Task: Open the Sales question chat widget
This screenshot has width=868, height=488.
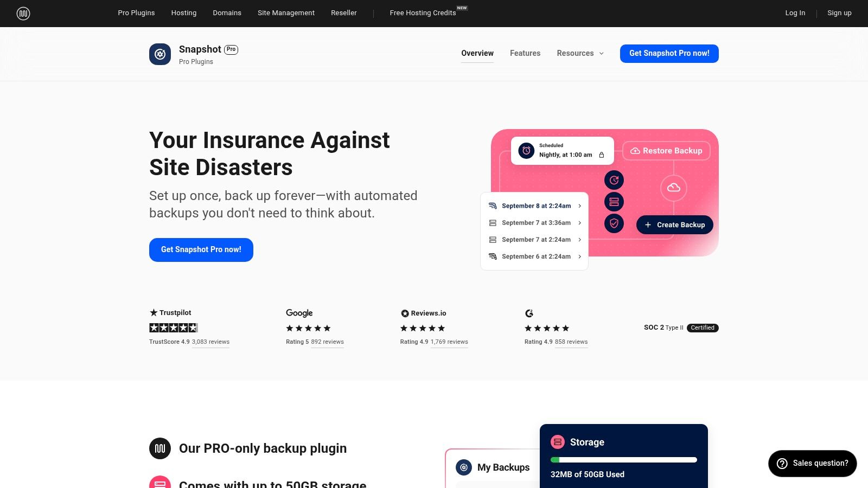Action: pos(812,463)
